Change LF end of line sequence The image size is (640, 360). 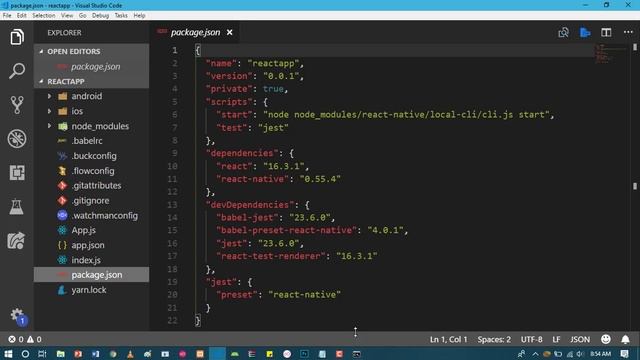coord(556,339)
